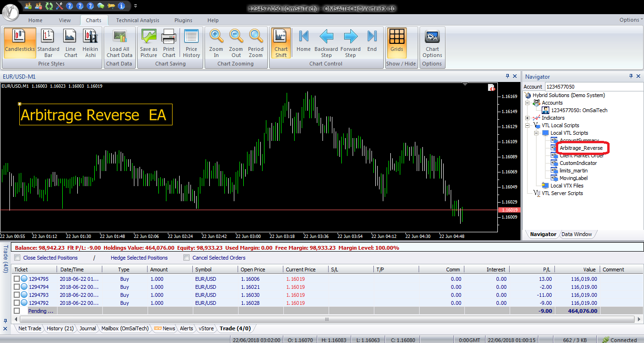644x343 pixels.
Task: Expand the Indicators tree node
Action: click(528, 118)
